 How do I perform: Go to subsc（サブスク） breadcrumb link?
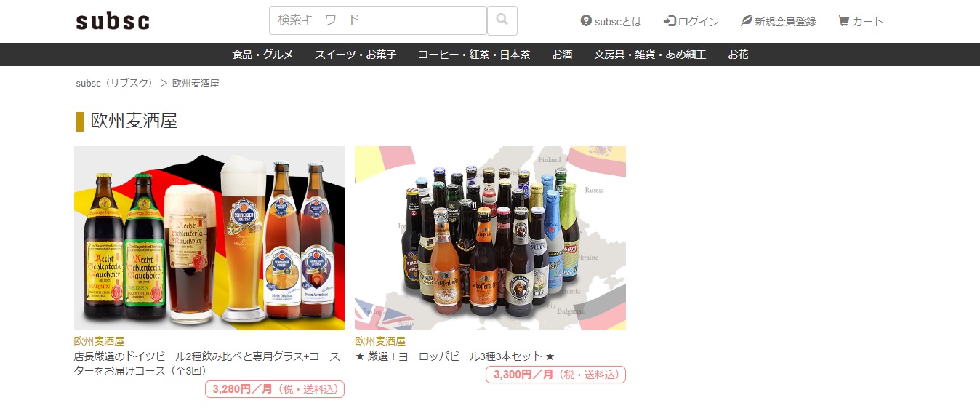(115, 84)
